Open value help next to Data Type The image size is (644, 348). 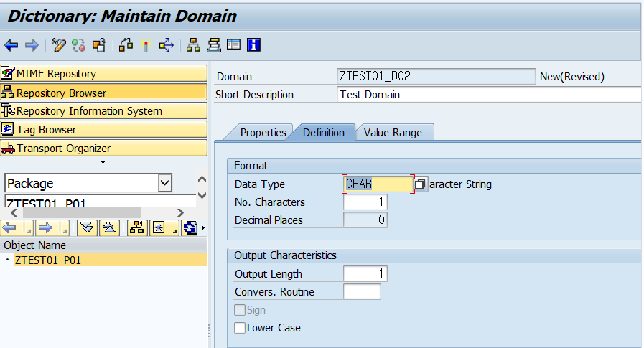[420, 184]
